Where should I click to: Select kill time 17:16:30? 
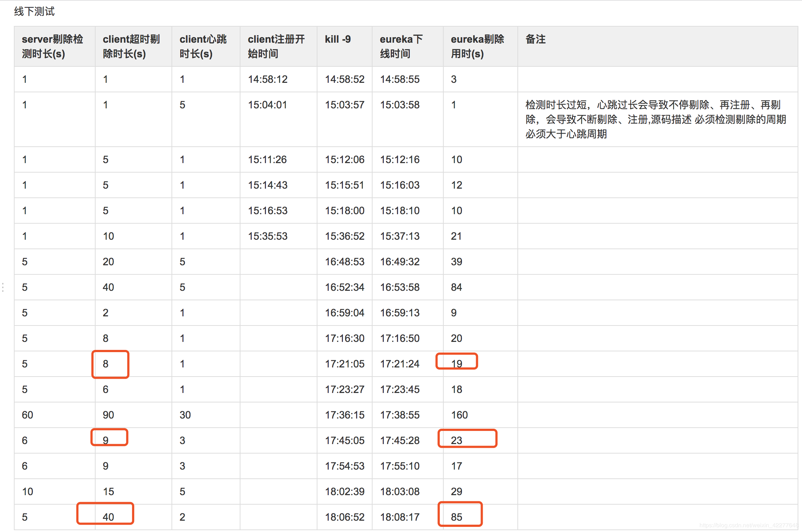tap(345, 338)
